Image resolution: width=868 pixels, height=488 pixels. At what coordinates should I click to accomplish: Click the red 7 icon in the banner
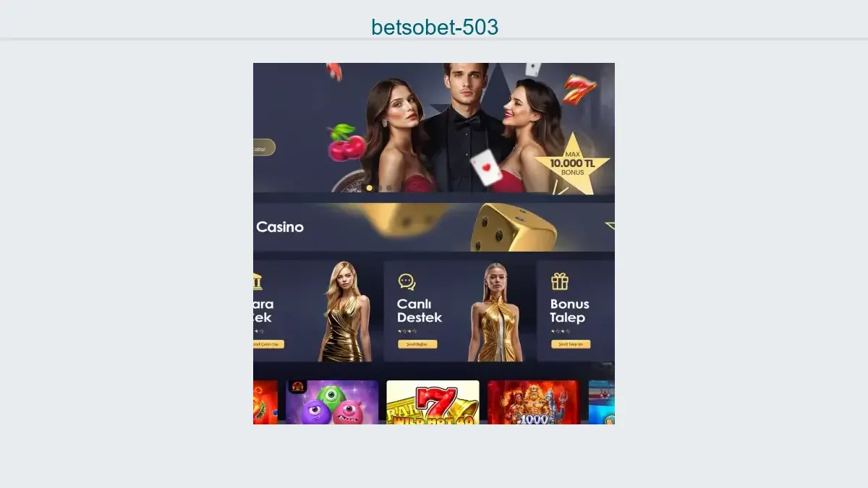point(579,88)
